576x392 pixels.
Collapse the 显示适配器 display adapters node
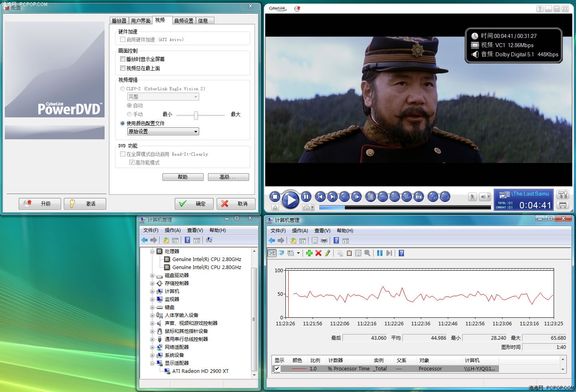(x=152, y=363)
